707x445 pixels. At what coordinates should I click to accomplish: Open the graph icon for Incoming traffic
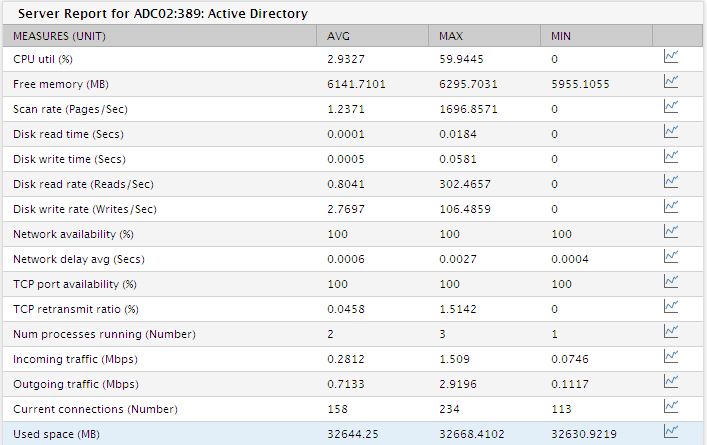(x=671, y=357)
